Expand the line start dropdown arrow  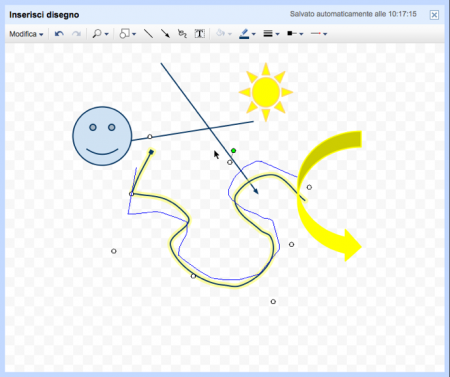pyautogui.click(x=301, y=34)
